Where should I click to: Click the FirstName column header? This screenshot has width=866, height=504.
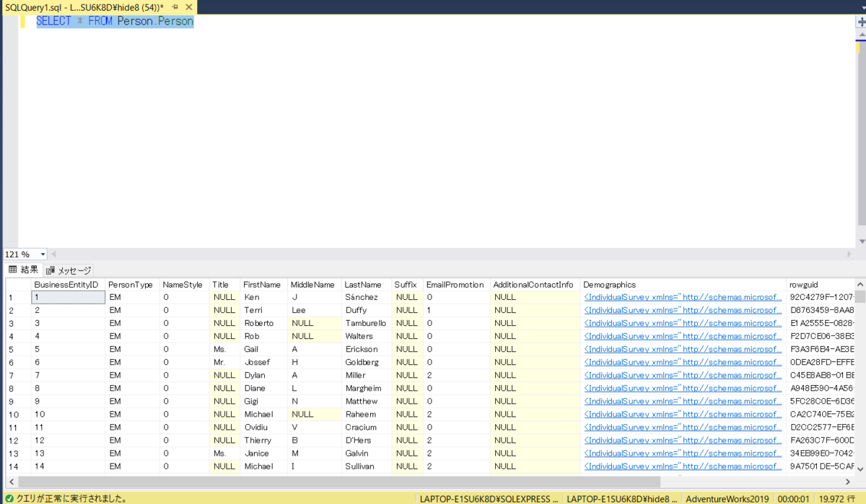tap(264, 285)
